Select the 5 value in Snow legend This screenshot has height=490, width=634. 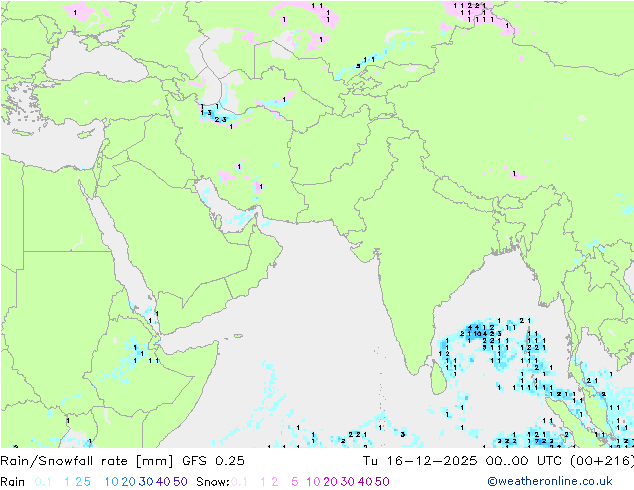(x=295, y=482)
